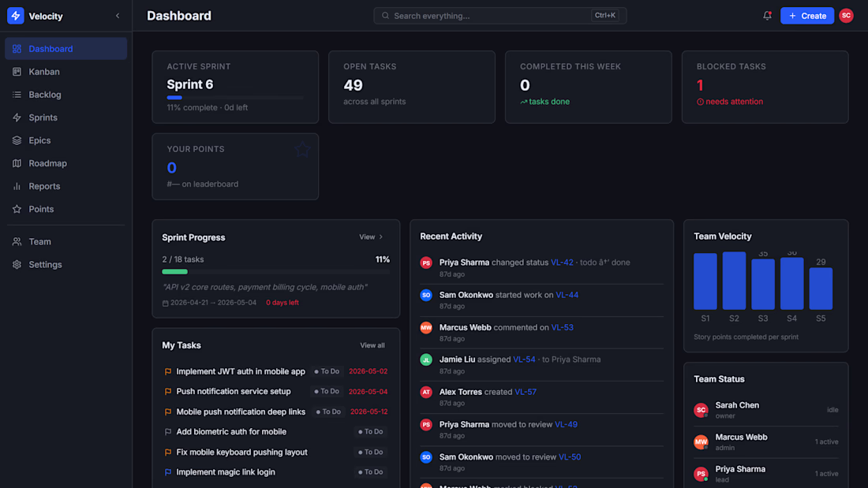Click the Dashboard grid icon
The height and width of the screenshot is (488, 868).
coord(17,49)
